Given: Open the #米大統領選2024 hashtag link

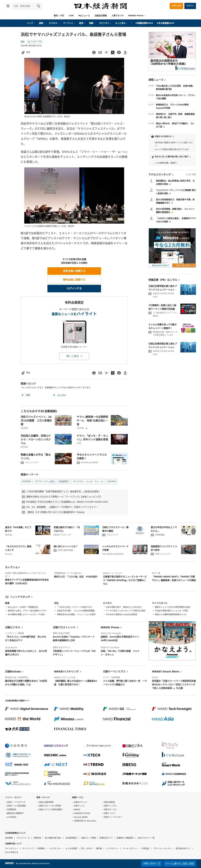Looking at the screenshot, I should point(165,23).
